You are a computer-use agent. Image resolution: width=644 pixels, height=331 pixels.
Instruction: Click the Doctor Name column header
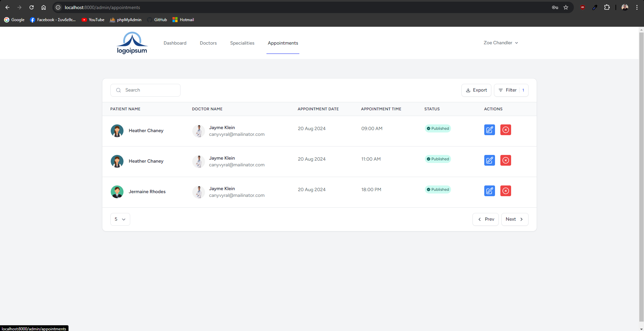click(207, 109)
